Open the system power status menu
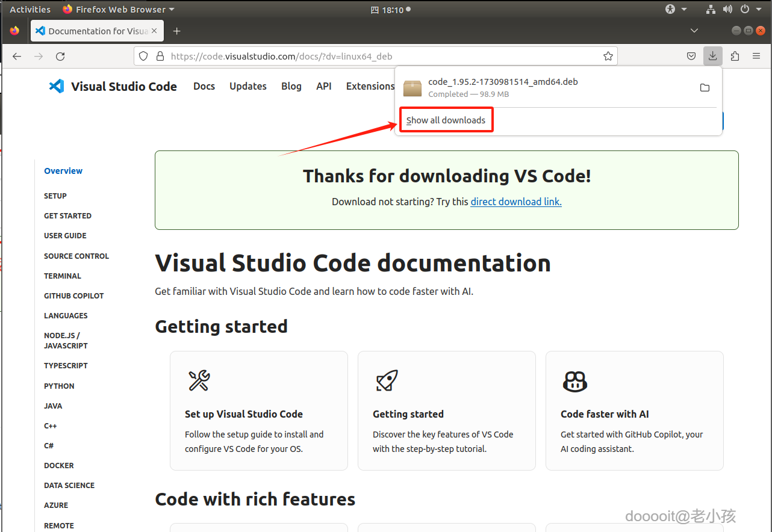The width and height of the screenshot is (772, 532). coord(749,9)
